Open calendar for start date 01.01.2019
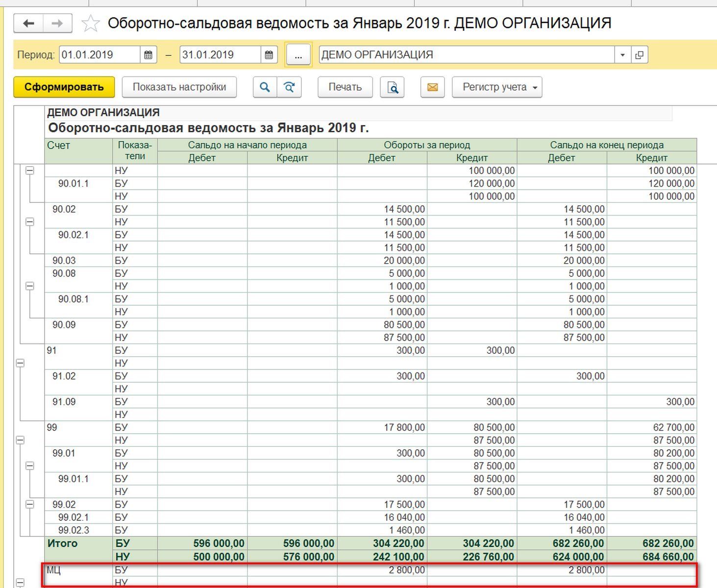This screenshot has width=717, height=588. point(148,55)
